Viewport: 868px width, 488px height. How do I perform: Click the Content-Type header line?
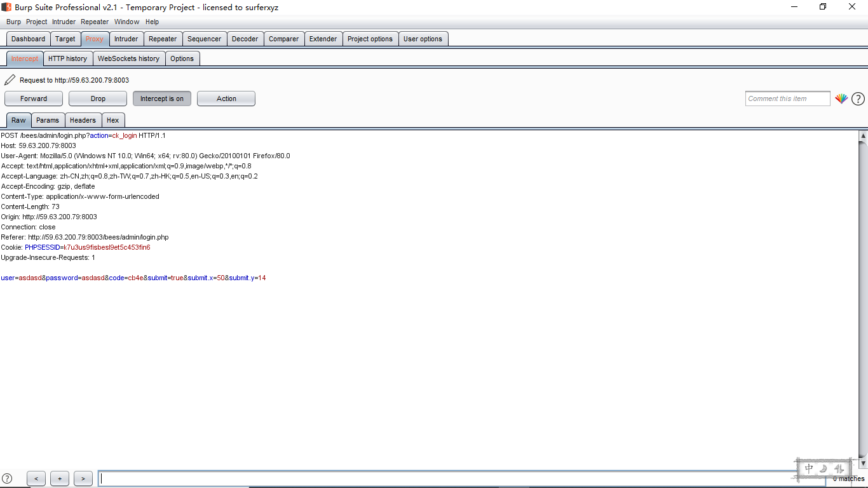pos(80,196)
